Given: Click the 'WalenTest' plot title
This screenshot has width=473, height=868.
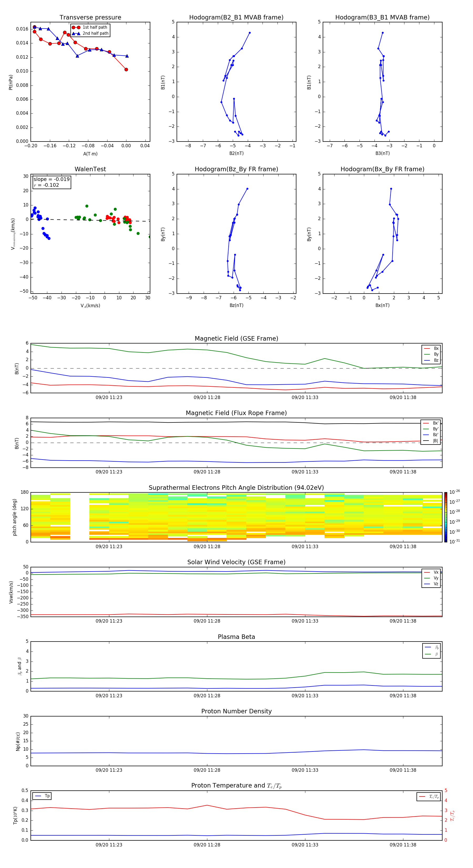Looking at the screenshot, I should tap(90, 169).
